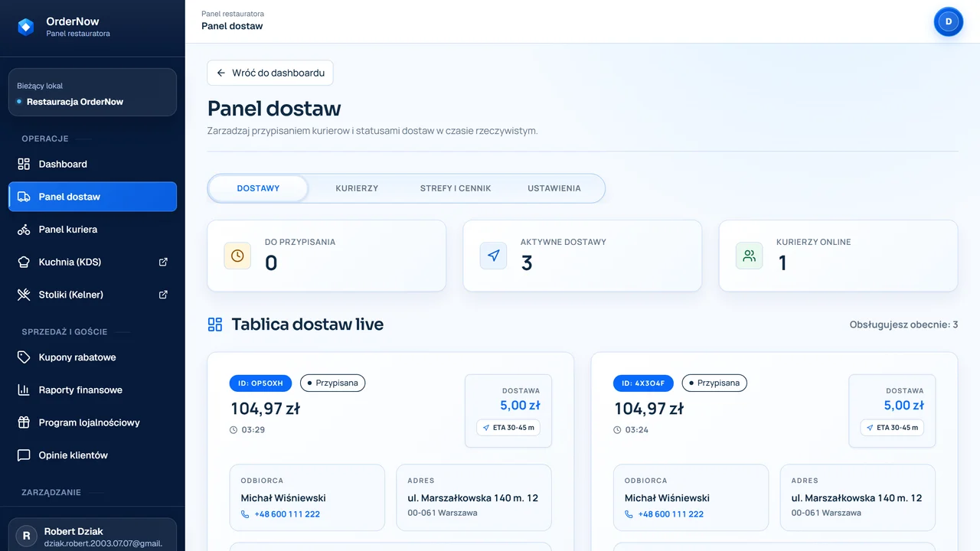
Task: Open Kupony rabatowe in the sidebar
Action: pos(93,357)
